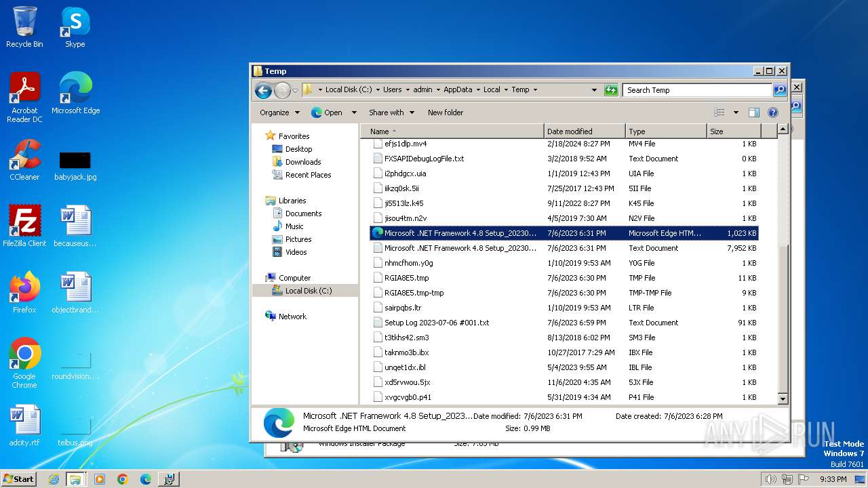The width and height of the screenshot is (868, 488).
Task: Click New folder toolbar button
Action: (x=446, y=113)
